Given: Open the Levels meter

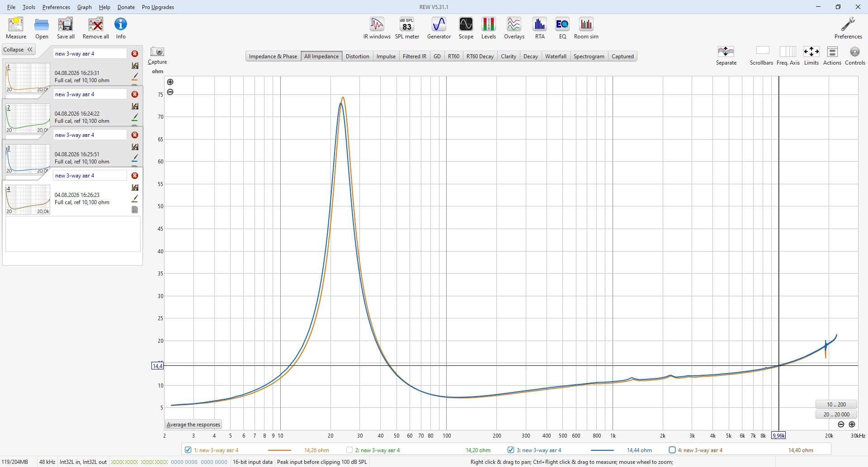Looking at the screenshot, I should [489, 28].
